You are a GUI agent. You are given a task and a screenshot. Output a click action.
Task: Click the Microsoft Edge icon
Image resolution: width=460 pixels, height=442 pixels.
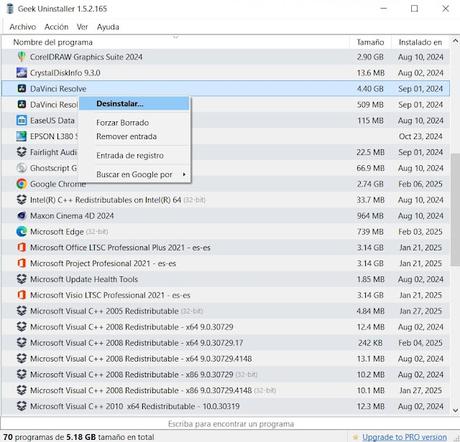[x=22, y=232]
